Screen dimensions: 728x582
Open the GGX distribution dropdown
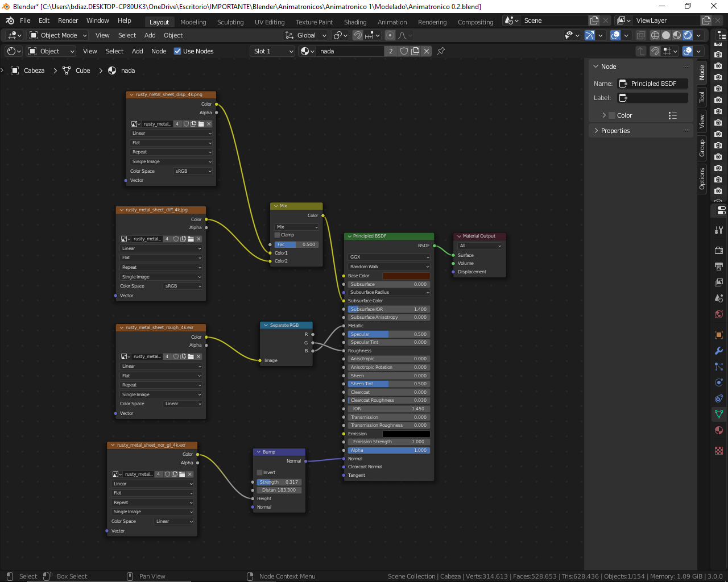click(389, 257)
